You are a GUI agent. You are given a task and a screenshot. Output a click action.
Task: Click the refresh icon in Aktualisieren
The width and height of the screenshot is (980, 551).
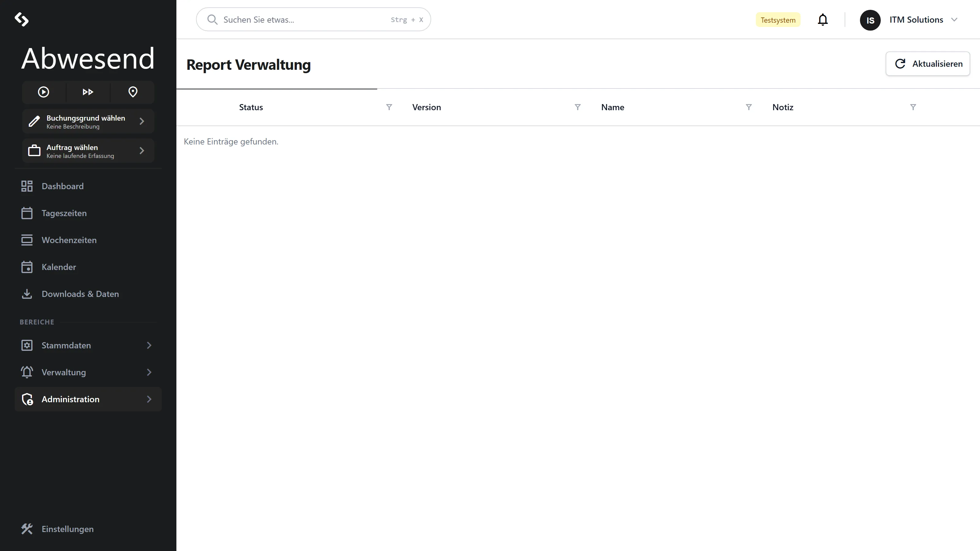click(x=900, y=64)
